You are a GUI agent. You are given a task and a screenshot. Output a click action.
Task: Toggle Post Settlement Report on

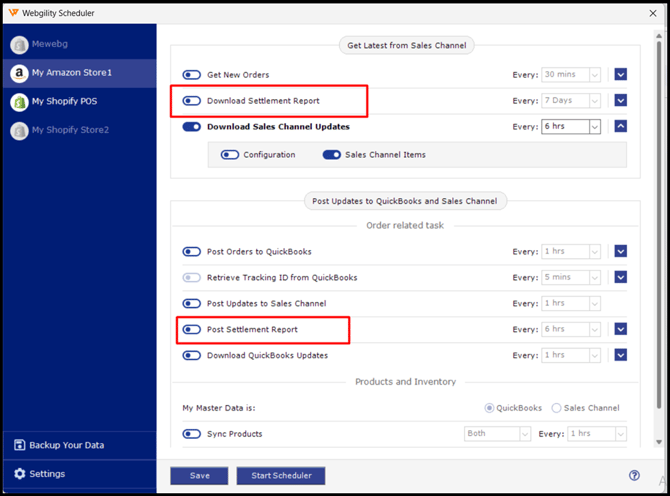(191, 329)
